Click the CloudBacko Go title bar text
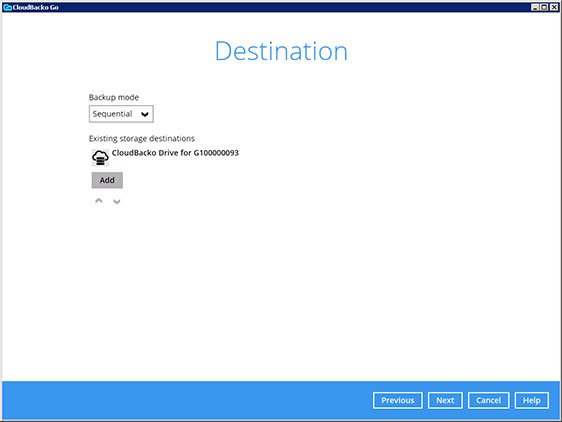This screenshot has height=422, width=562. 35,7
